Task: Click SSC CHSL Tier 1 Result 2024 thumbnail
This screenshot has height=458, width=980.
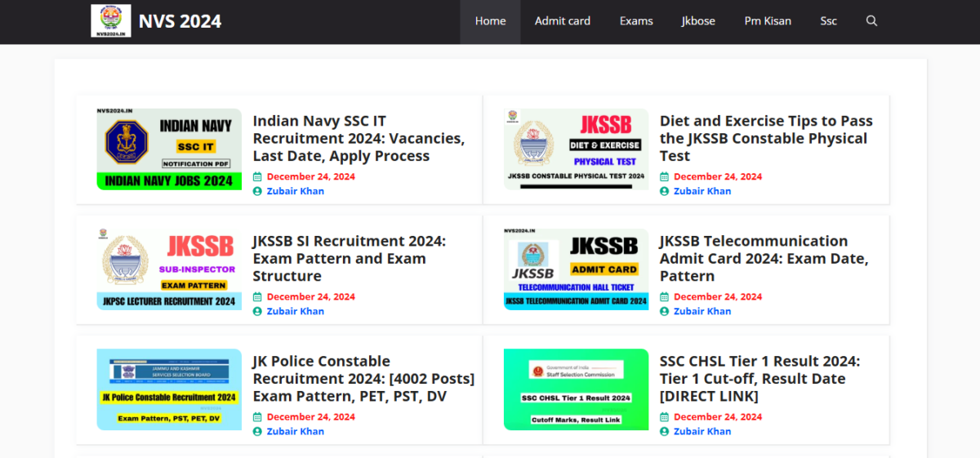Action: [x=577, y=389]
